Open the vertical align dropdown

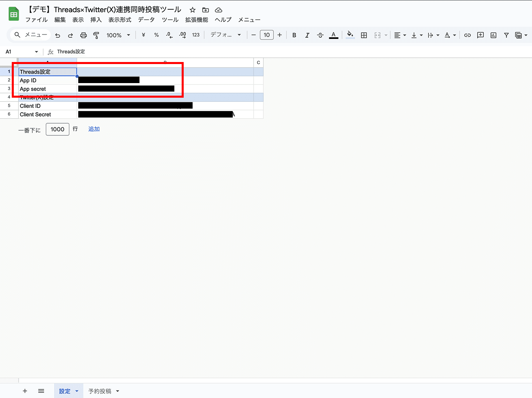pos(416,35)
